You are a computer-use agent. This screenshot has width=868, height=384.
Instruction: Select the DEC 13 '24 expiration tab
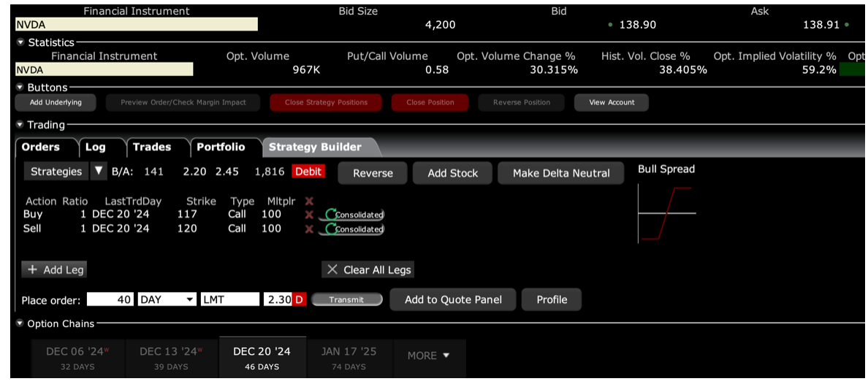[172, 358]
